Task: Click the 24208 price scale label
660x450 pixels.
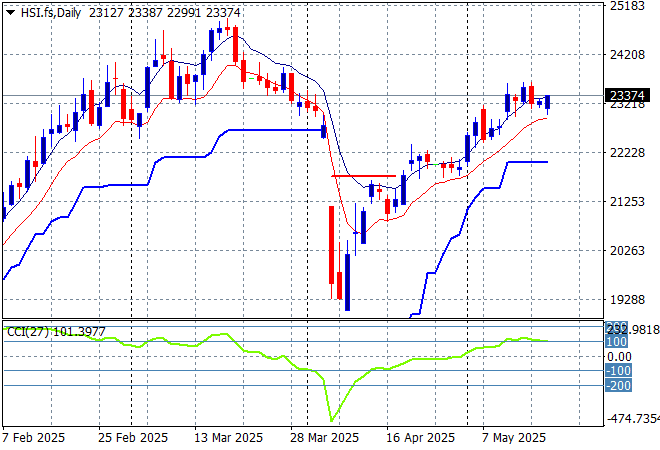Action: [x=628, y=55]
